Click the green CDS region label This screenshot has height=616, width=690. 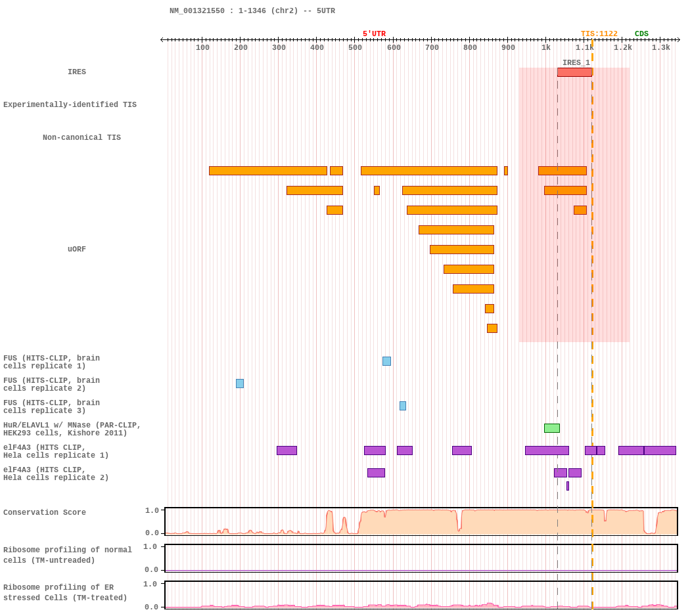[641, 34]
